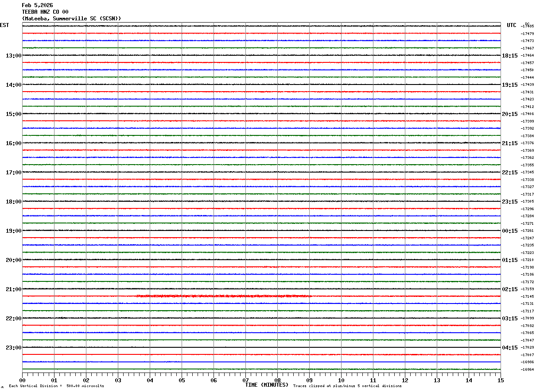This screenshot has width=536, height=392.
Task: Click "Traces clipped at plus/minus 5 vertical divisions" note
Action: tap(347, 386)
